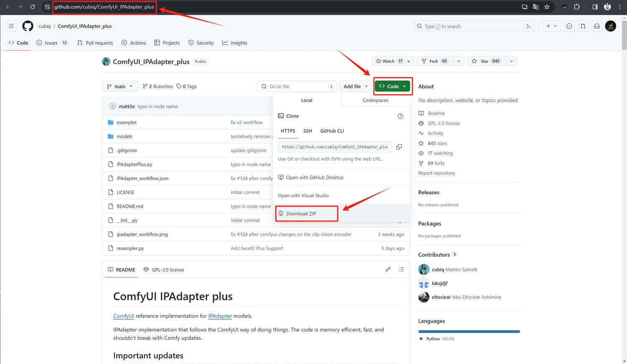Open the issues circle icon in header
The height and width of the screenshot is (364, 627).
coord(569,26)
